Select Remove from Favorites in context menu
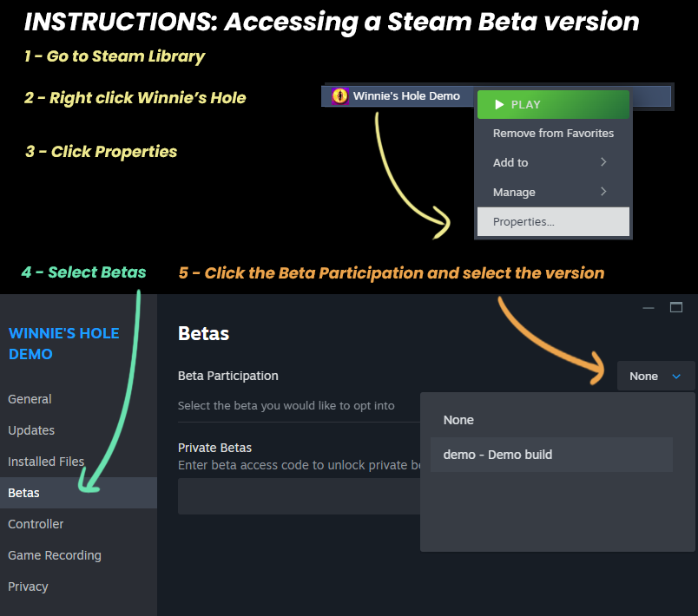 [x=553, y=133]
